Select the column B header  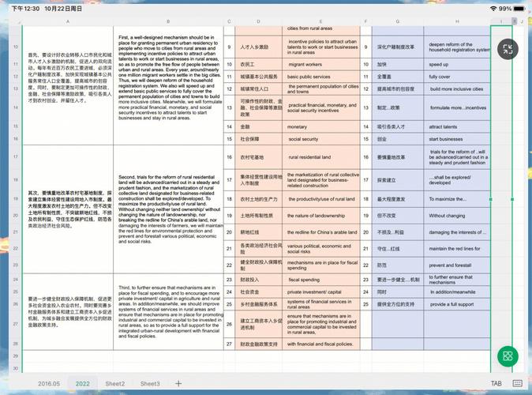(168, 21)
